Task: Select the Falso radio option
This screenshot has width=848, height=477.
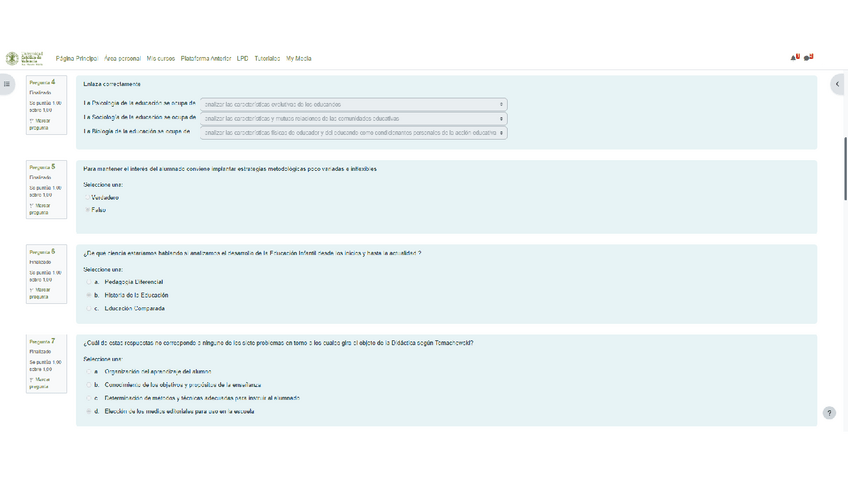Action: coord(88,210)
